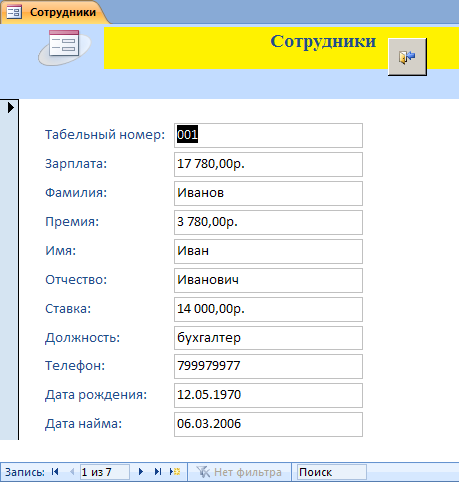Go to previous record arrow
Image resolution: width=459 pixels, height=482 pixels.
(72, 472)
